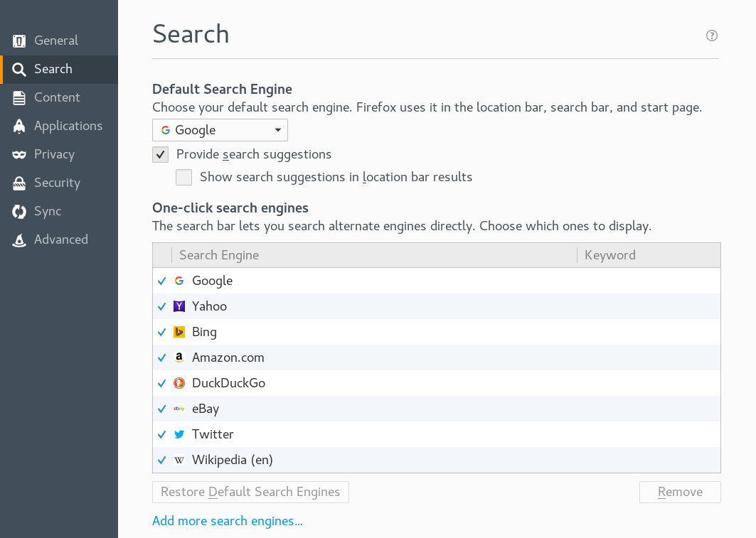The height and width of the screenshot is (538, 756).
Task: Open the Content preferences tab
Action: click(57, 97)
